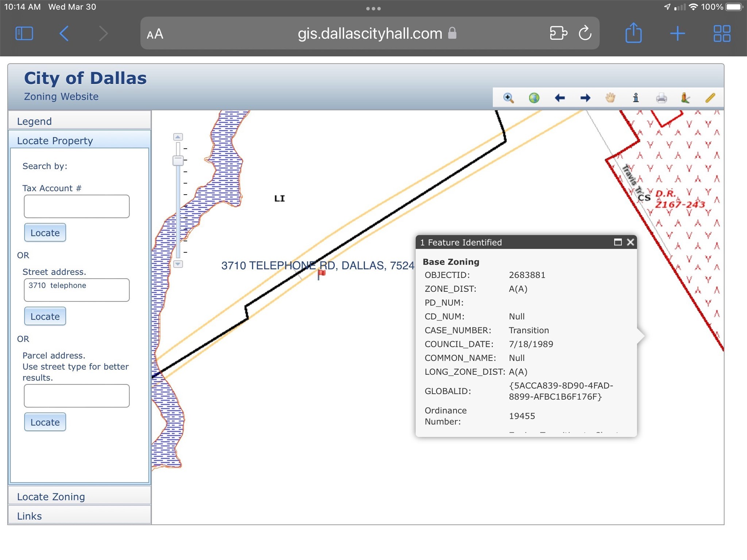This screenshot has width=747, height=560.
Task: Click the print map icon
Action: pos(661,98)
